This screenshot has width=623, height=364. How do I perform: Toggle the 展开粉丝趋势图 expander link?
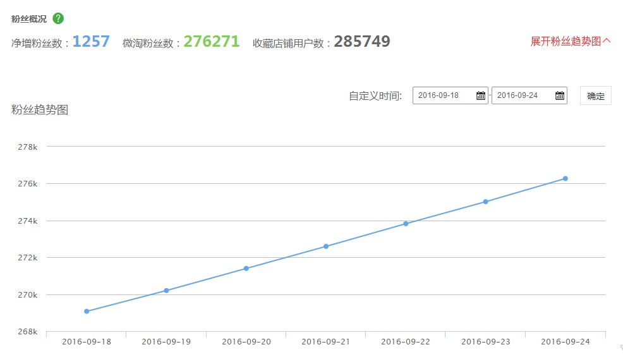(x=571, y=41)
